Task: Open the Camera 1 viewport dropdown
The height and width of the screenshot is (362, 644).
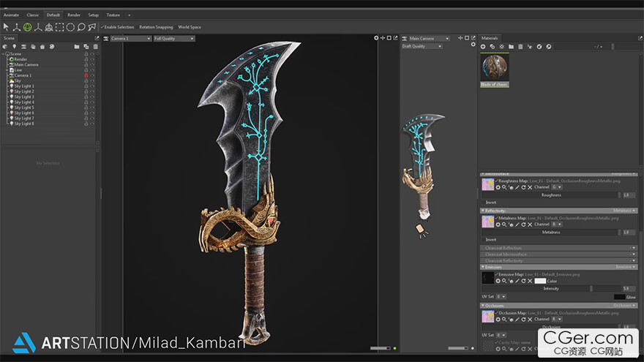Action: pos(130,39)
